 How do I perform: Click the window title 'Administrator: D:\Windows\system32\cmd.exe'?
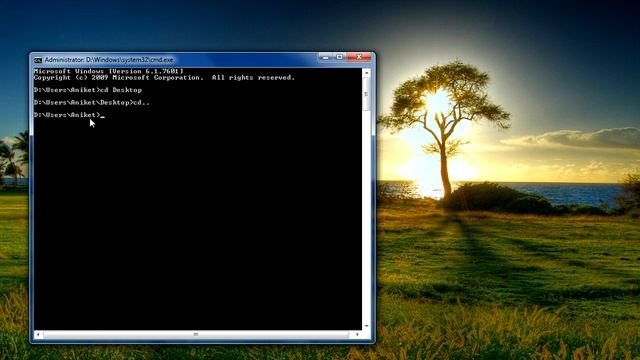coord(109,60)
